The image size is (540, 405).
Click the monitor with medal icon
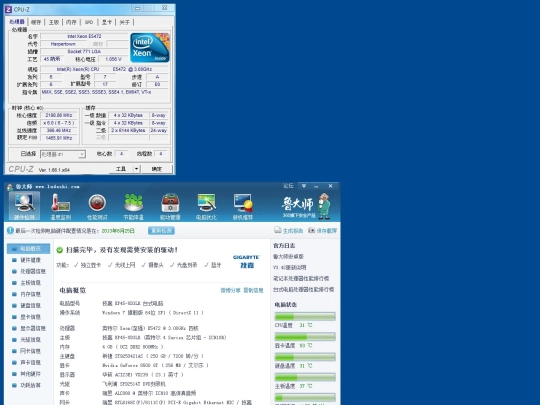pos(243,202)
